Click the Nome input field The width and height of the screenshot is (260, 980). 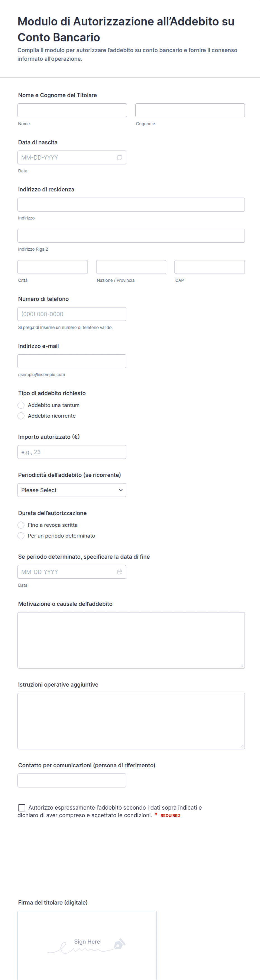[x=72, y=110]
